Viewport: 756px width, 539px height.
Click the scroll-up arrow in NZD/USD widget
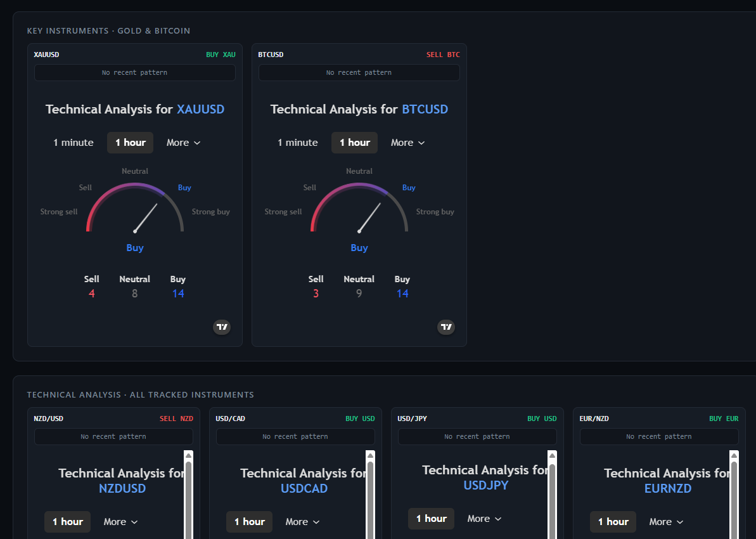point(188,455)
